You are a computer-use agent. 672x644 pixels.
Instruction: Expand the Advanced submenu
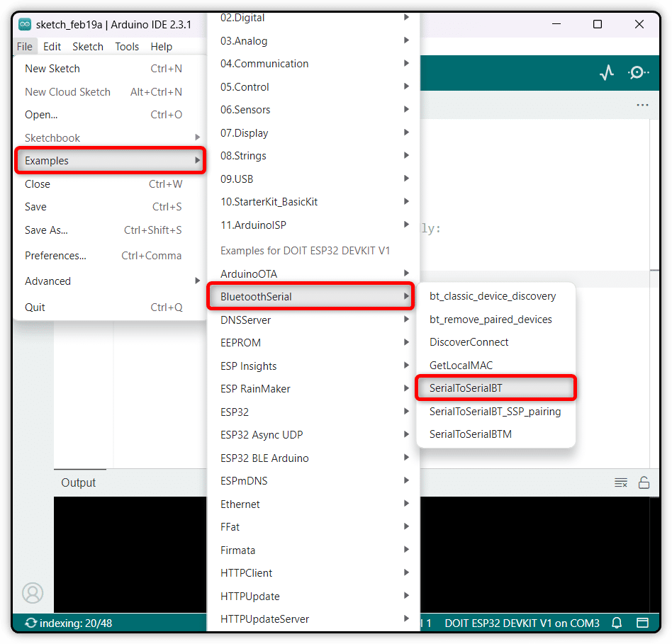point(110,281)
